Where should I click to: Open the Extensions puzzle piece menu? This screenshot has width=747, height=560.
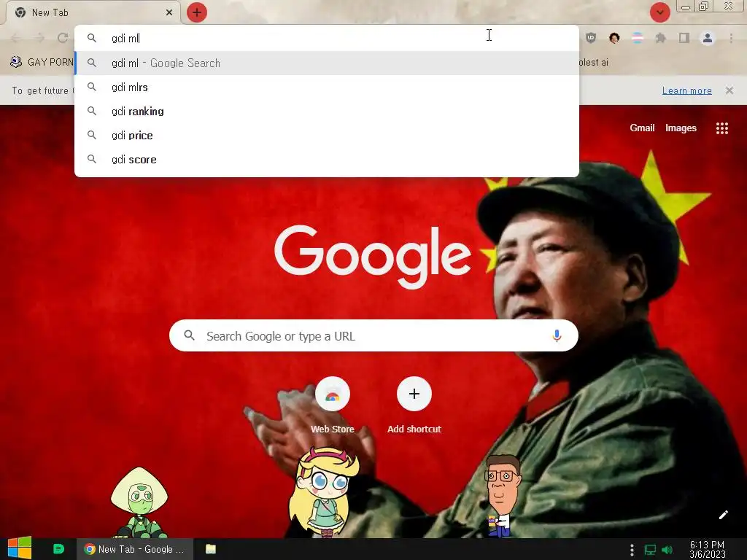coord(660,38)
